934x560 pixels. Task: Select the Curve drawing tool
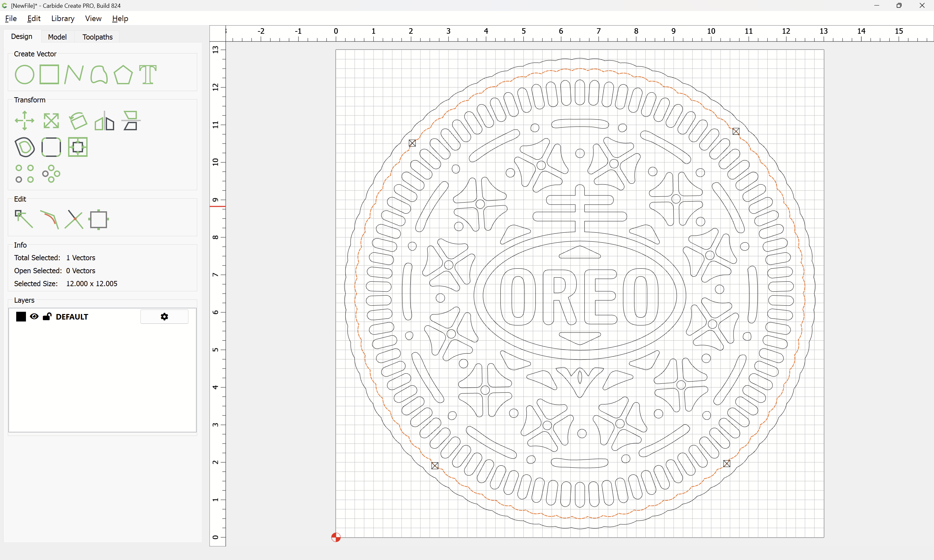99,75
